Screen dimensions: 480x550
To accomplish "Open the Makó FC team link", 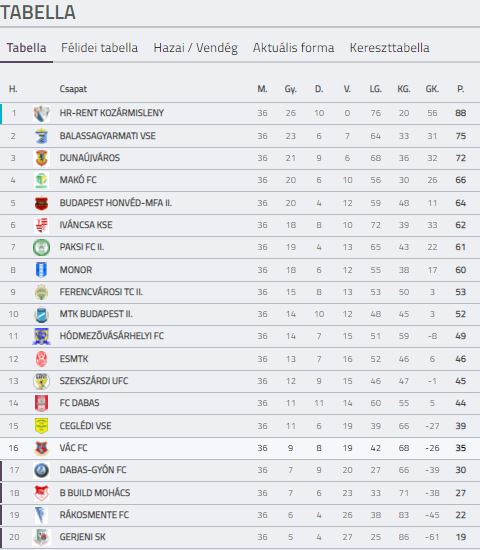I will [78, 180].
